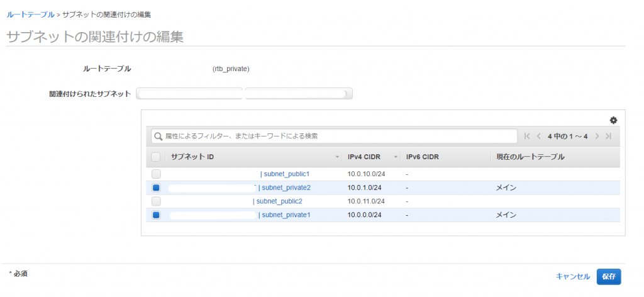Viewport: 644px width, 297px height.
Task: Go to the first page of results
Action: click(x=528, y=136)
